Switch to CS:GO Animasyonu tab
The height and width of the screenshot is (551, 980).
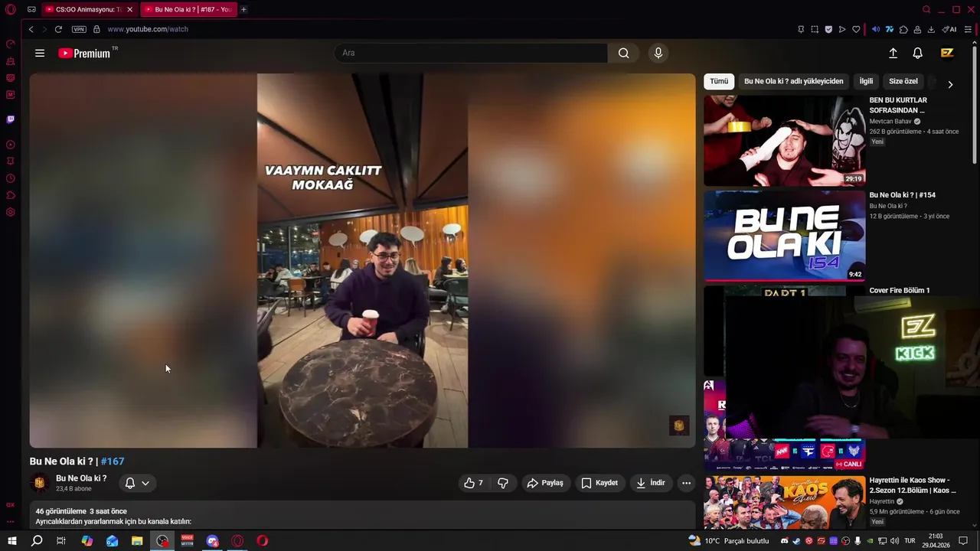pyautogui.click(x=89, y=9)
